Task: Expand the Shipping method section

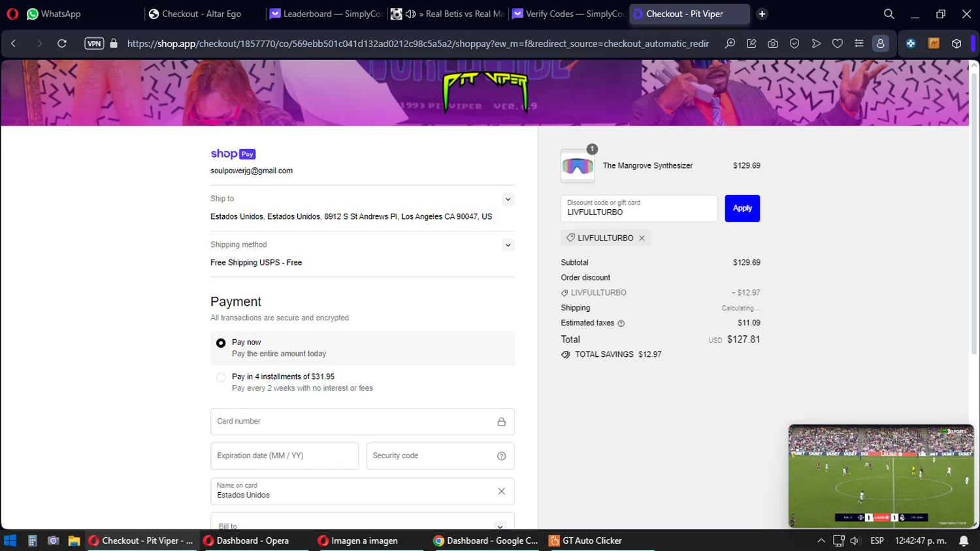Action: (x=508, y=245)
